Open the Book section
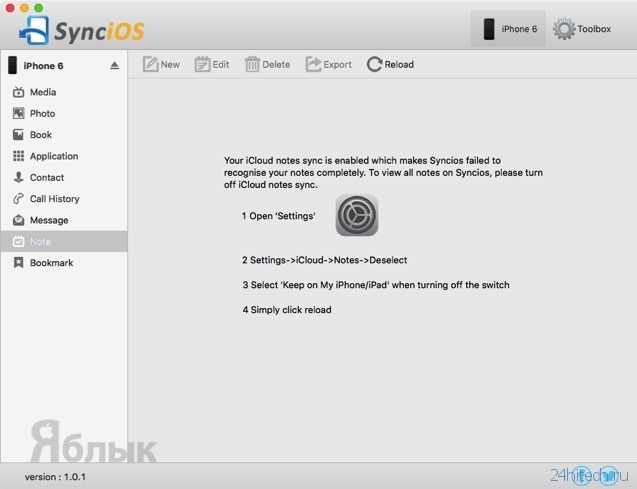The width and height of the screenshot is (637, 489). coord(64,135)
